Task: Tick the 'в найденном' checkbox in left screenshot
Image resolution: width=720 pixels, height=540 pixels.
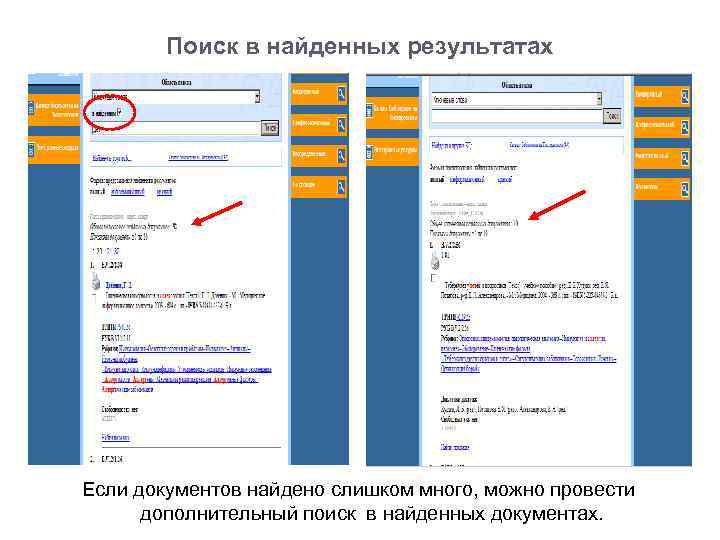Action: tap(119, 111)
